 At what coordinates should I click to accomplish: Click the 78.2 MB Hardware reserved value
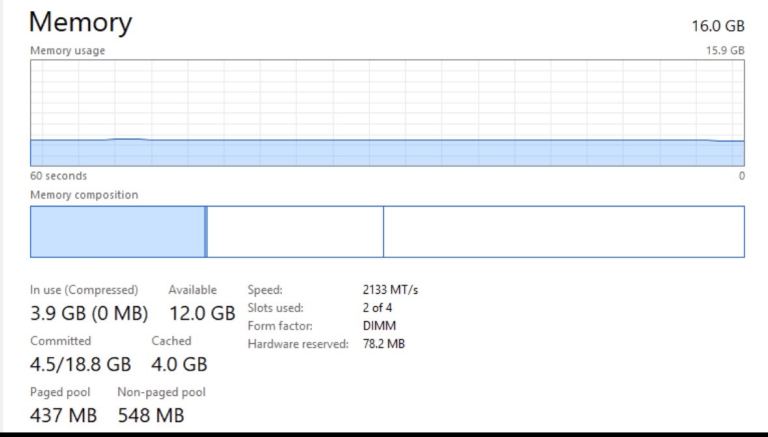(384, 344)
